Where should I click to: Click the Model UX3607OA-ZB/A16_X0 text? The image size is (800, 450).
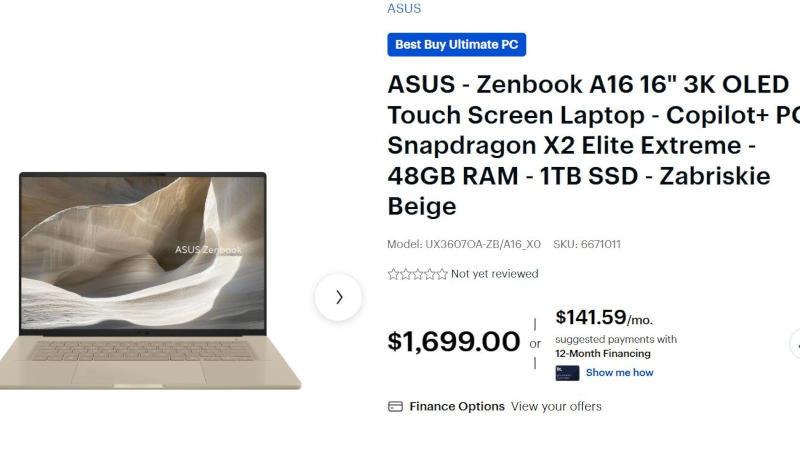pos(464,244)
